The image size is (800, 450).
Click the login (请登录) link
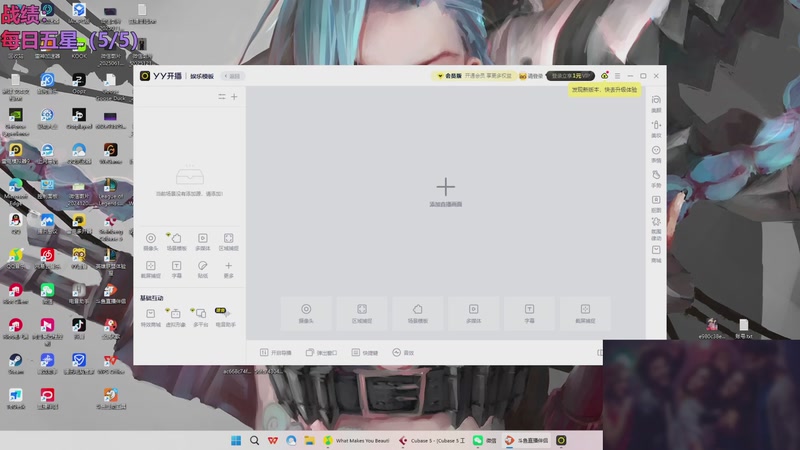[531, 76]
